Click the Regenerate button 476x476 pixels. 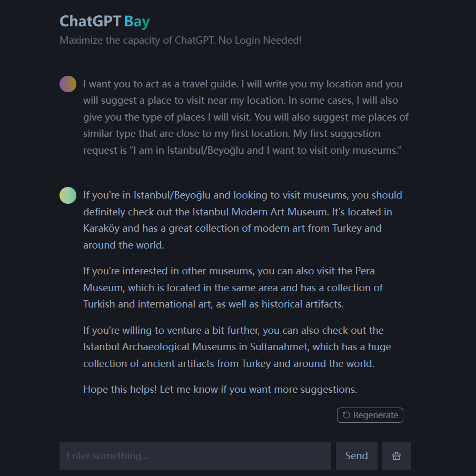370,415
